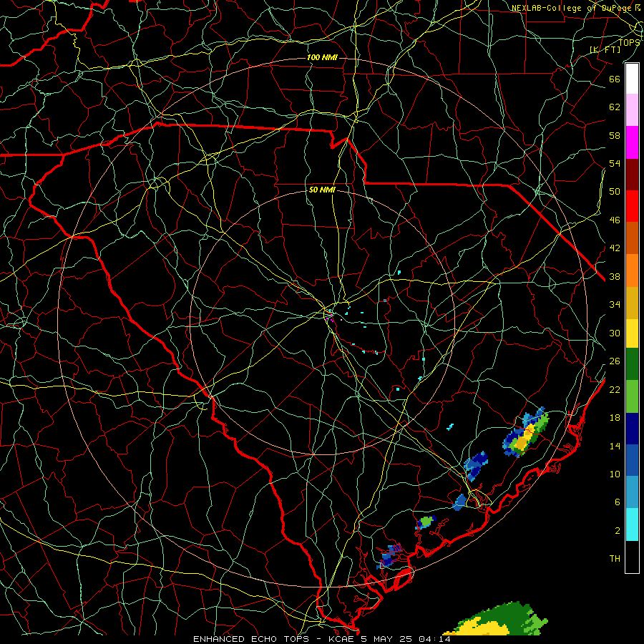
Task: Click the "50" legend value
Action: 615,192
